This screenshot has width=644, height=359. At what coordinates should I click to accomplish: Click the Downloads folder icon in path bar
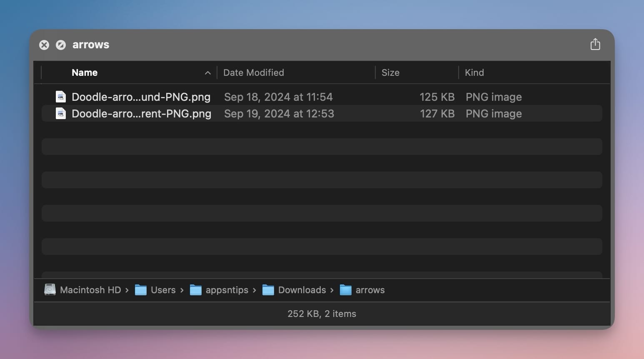coord(269,289)
